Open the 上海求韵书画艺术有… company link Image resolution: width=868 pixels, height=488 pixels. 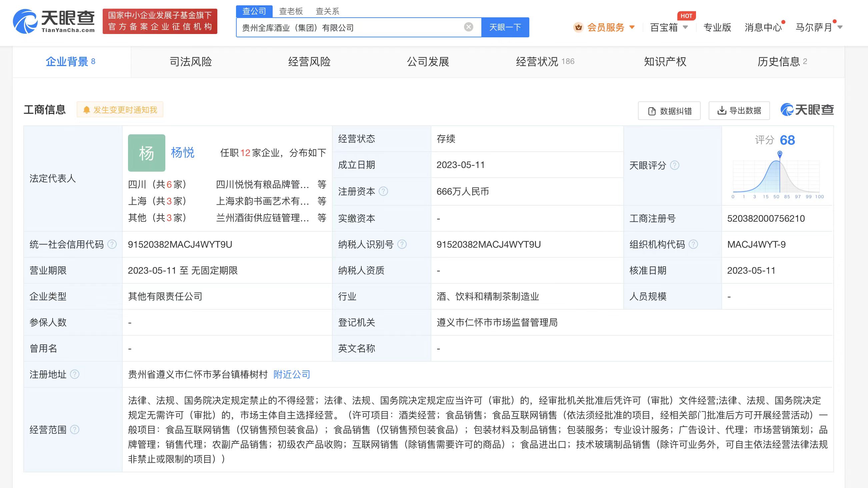click(262, 201)
